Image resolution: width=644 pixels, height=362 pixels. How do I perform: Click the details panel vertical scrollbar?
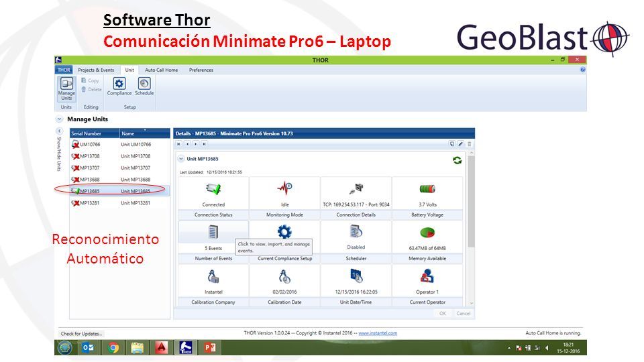(471, 201)
